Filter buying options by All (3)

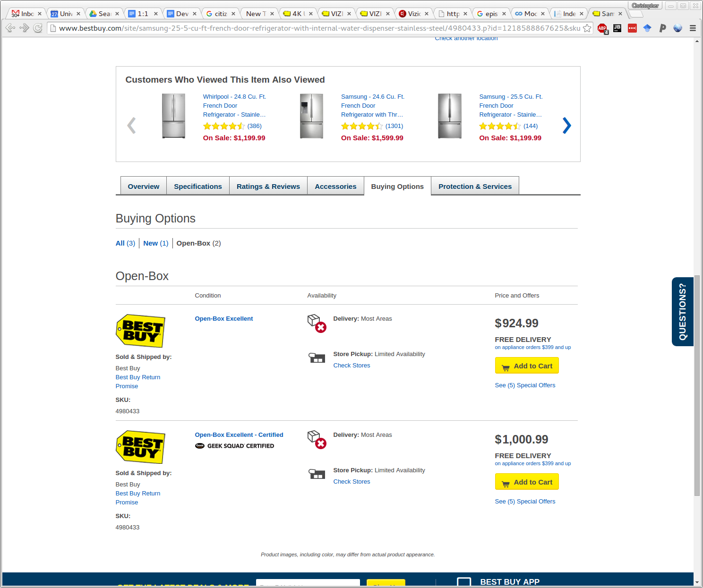[x=125, y=243]
